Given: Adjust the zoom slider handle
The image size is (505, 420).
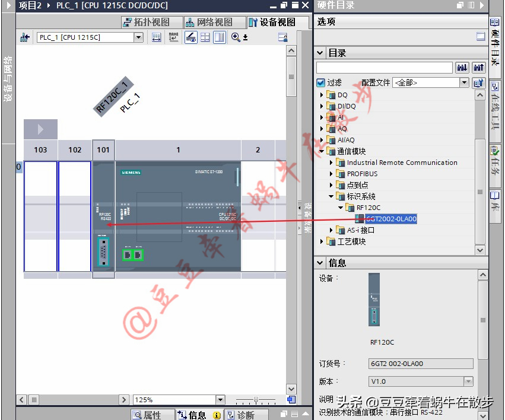Looking at the screenshot, I should click(x=256, y=400).
